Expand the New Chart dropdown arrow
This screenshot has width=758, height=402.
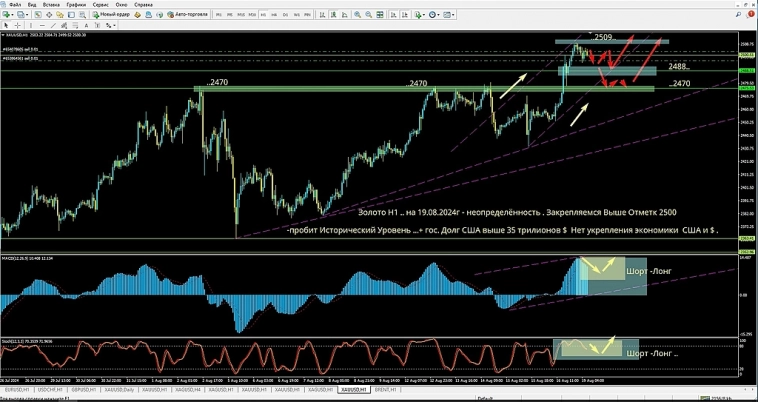pos(13,15)
